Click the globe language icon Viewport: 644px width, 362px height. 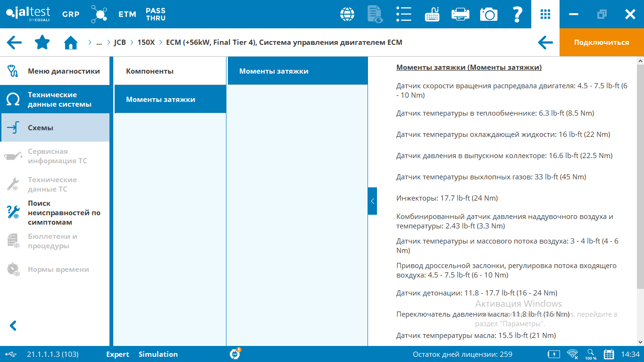(347, 14)
